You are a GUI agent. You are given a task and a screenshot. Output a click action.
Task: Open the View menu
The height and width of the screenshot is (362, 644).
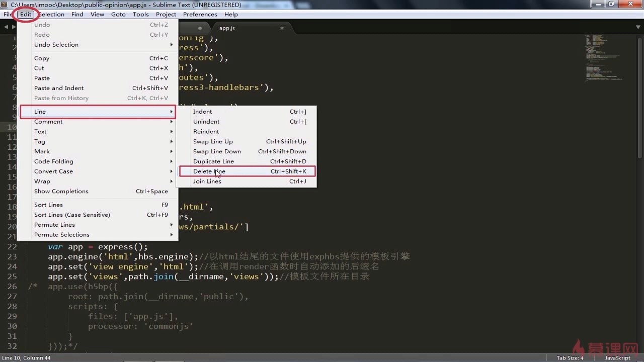(x=97, y=14)
